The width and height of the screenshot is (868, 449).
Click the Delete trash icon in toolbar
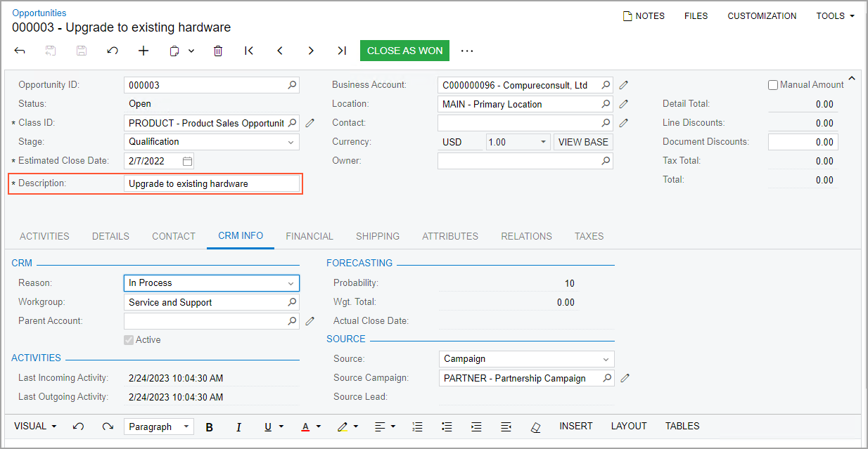218,51
